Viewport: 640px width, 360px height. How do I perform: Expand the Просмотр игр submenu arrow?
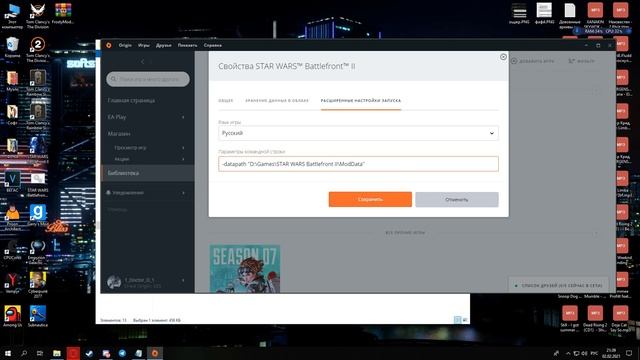point(183,148)
